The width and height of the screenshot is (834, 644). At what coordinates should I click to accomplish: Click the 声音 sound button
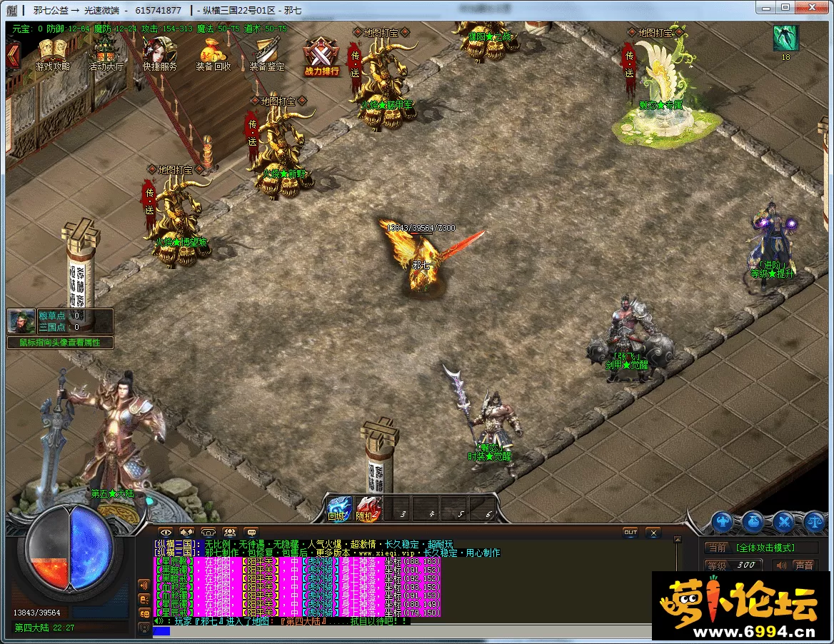click(804, 565)
